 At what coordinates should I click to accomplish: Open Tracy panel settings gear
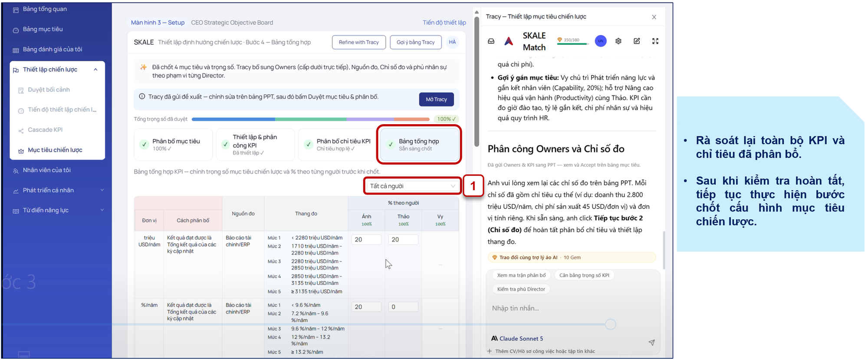(x=618, y=41)
